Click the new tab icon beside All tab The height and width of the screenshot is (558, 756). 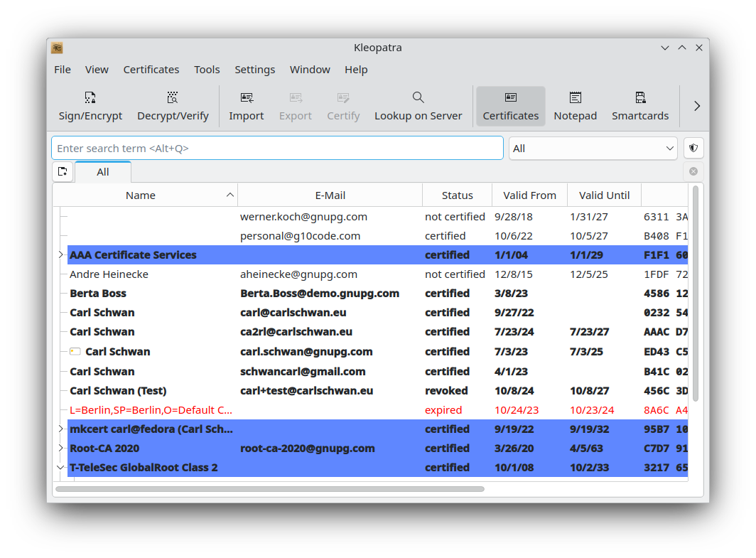point(63,171)
